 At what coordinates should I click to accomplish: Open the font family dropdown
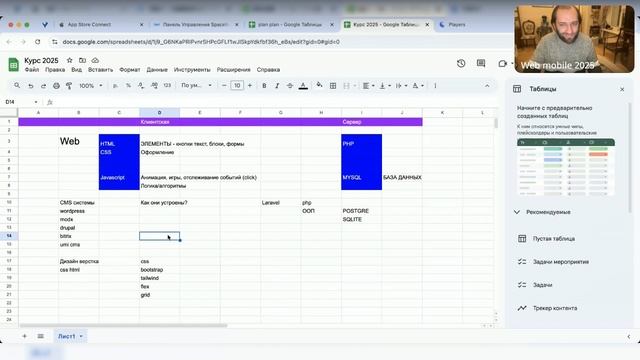[x=196, y=86]
